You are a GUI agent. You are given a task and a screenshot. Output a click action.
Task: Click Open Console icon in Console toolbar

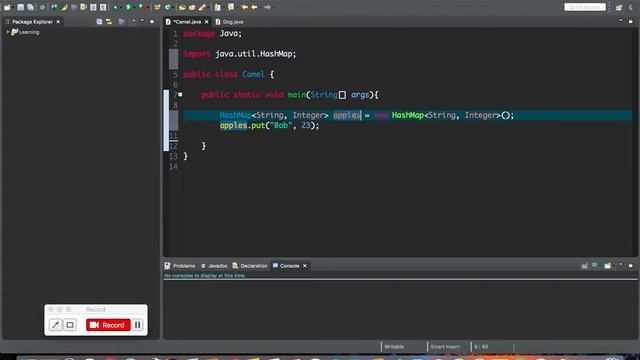pos(608,266)
